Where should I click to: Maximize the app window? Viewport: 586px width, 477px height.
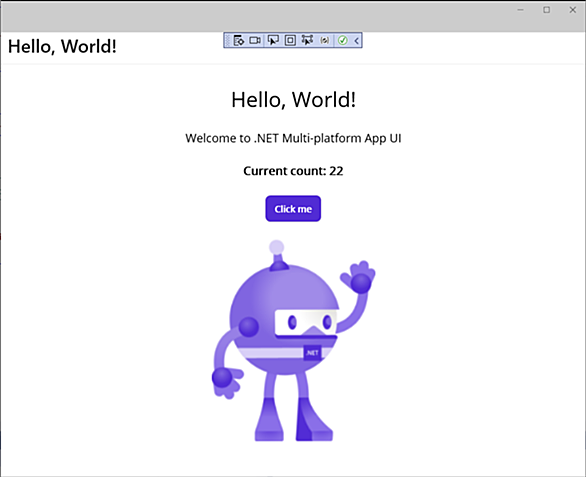(546, 10)
